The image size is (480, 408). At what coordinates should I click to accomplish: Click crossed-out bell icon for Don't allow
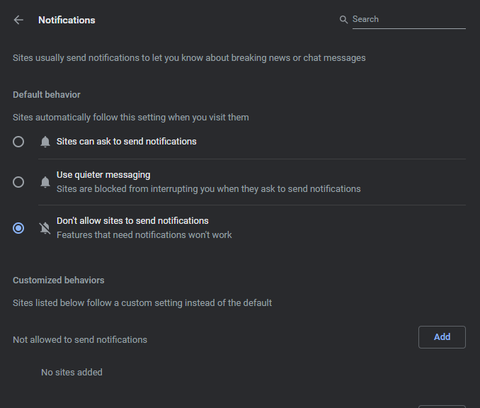45,228
